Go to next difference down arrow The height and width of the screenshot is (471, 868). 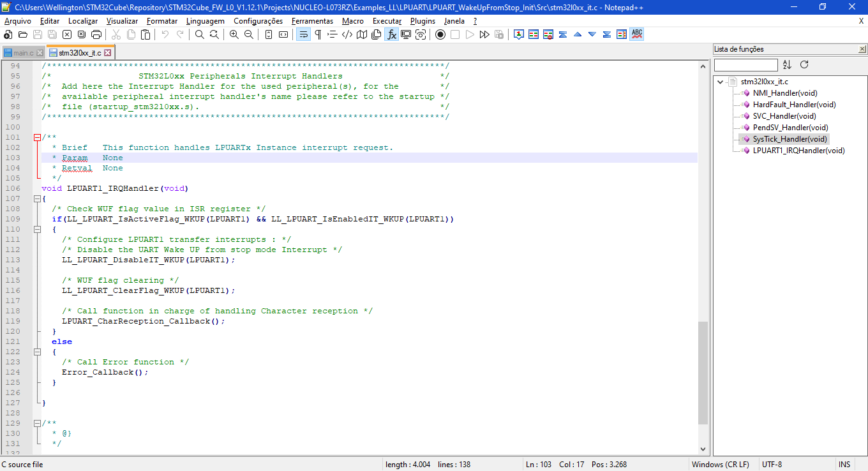tap(592, 34)
